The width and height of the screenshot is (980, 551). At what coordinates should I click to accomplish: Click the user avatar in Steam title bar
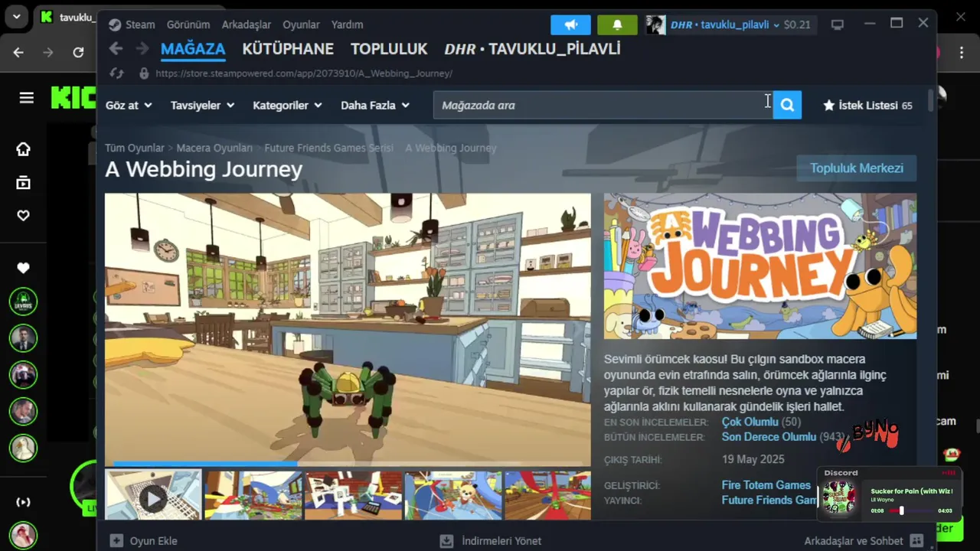point(655,24)
